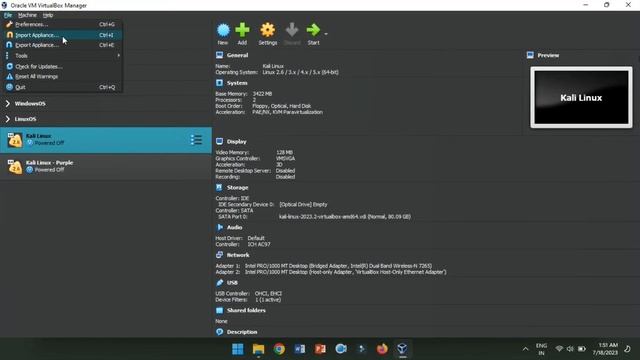Click the USB section icon
Screen dimensions: 640x360
coord(220,282)
